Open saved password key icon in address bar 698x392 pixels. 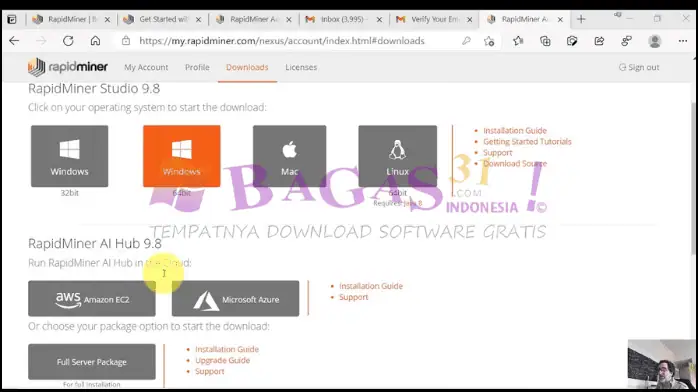coord(466,41)
